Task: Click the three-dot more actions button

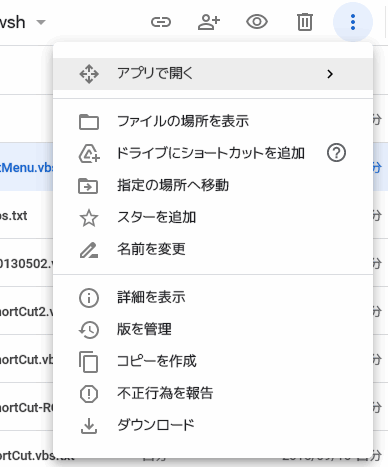Action: pyautogui.click(x=353, y=22)
